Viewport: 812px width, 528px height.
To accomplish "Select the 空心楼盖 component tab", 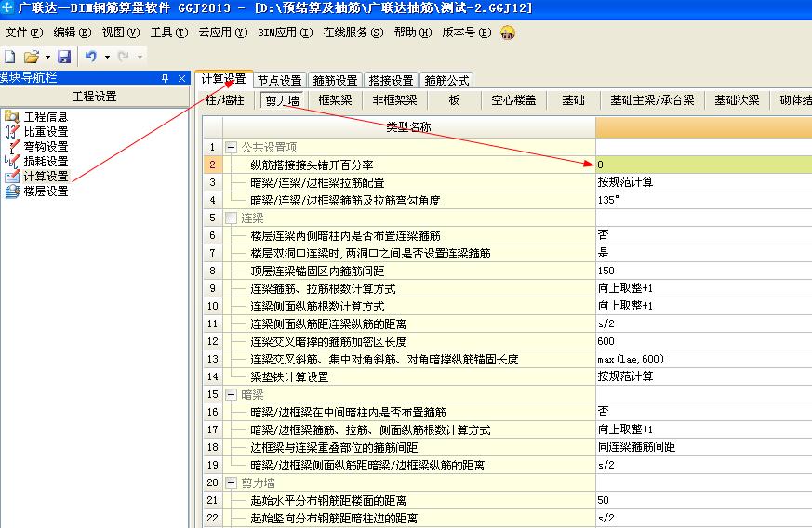I will [x=513, y=99].
